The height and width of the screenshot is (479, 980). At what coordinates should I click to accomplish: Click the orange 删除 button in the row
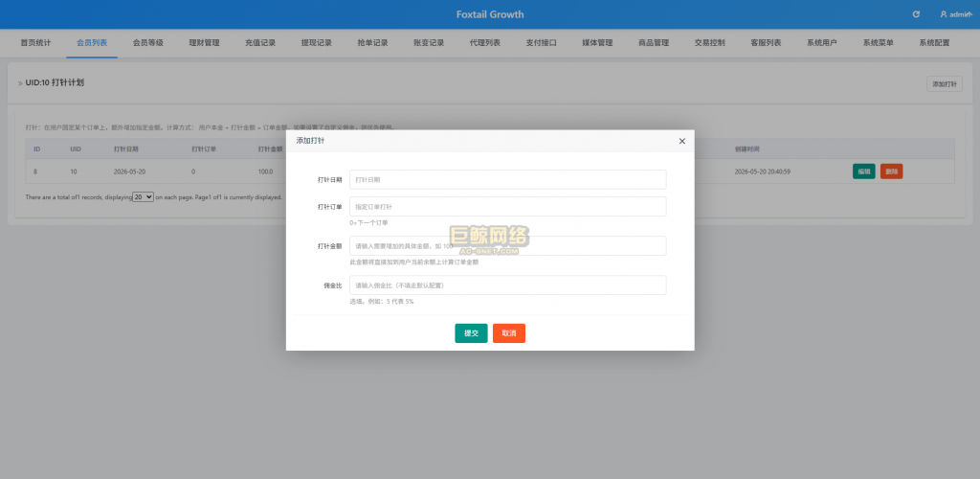[891, 171]
